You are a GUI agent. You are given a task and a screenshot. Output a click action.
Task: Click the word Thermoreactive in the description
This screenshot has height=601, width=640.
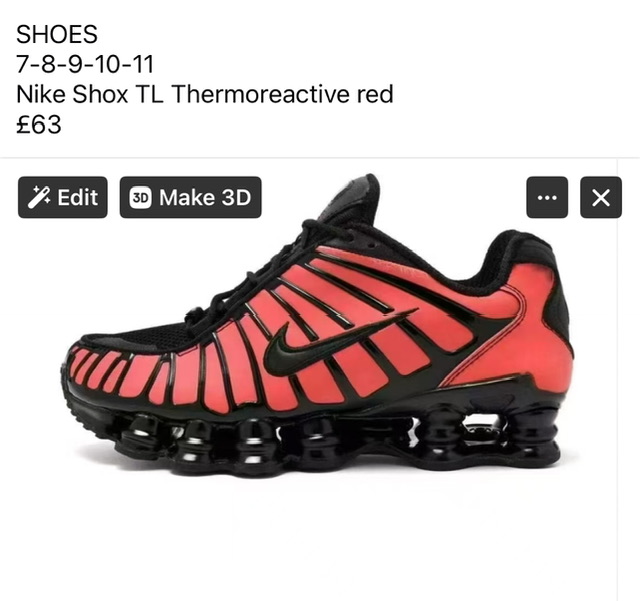pyautogui.click(x=261, y=94)
